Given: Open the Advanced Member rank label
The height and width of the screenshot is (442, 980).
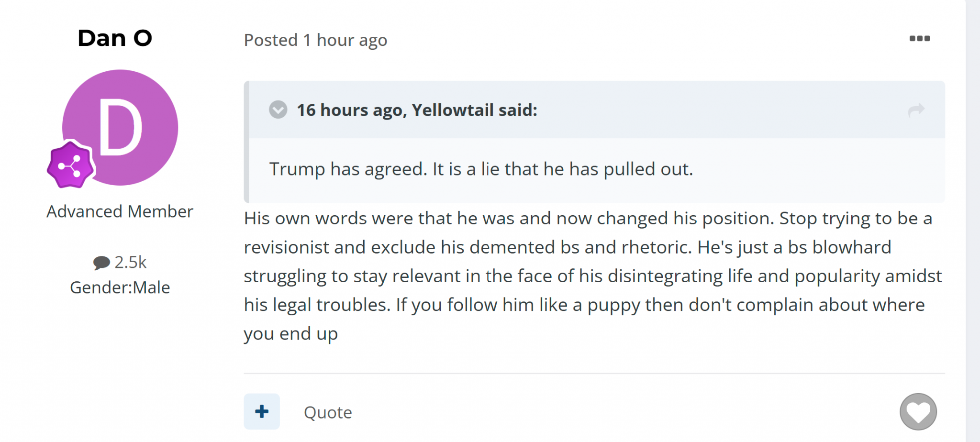Looking at the screenshot, I should pyautogui.click(x=120, y=211).
